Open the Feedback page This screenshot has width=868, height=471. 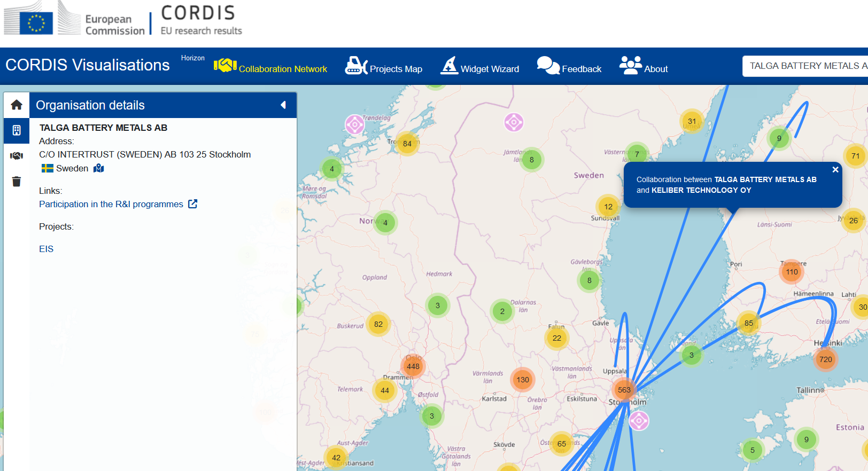coord(569,67)
